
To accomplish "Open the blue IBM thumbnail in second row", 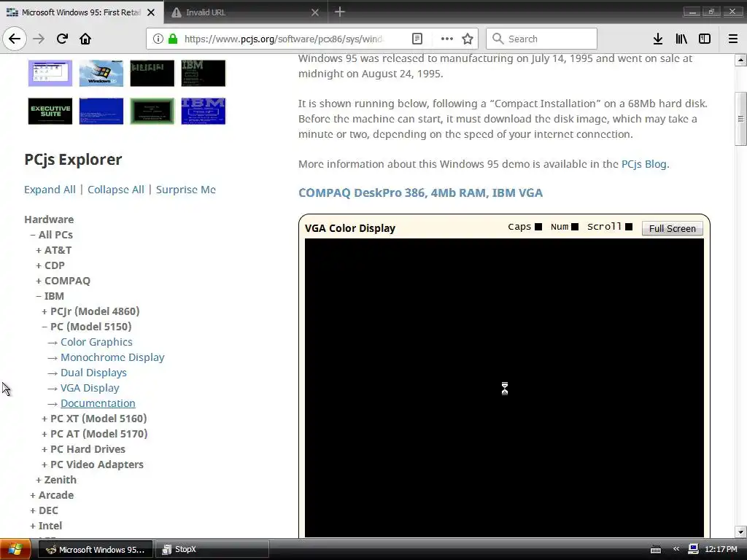I will (x=204, y=111).
